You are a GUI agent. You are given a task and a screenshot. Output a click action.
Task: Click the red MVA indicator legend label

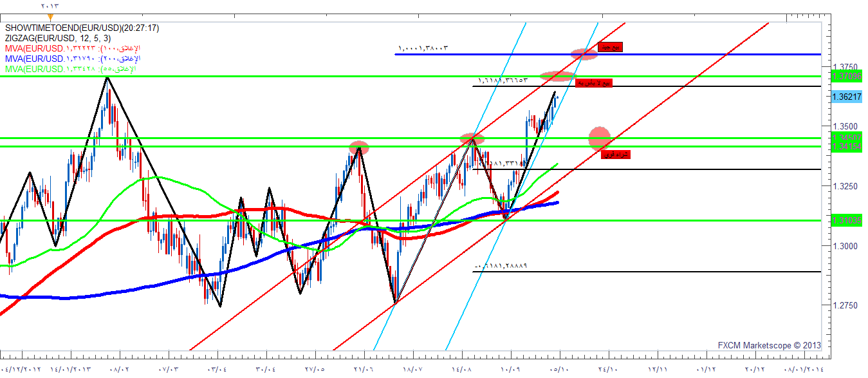(x=72, y=49)
